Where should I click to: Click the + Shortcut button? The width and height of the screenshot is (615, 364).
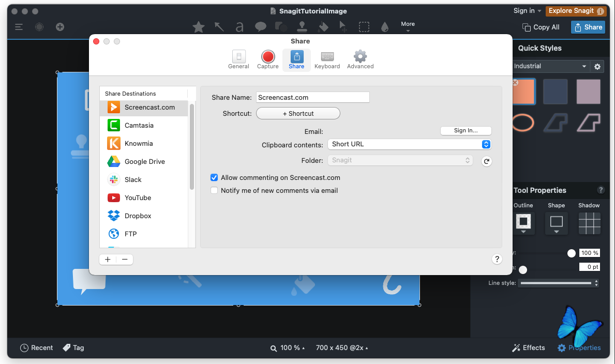[x=298, y=113]
